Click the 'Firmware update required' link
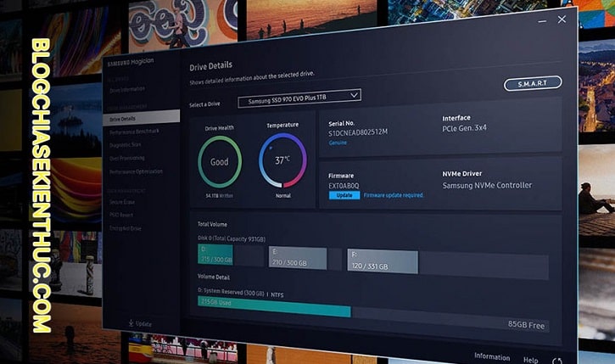This screenshot has height=364, width=615. (x=394, y=195)
